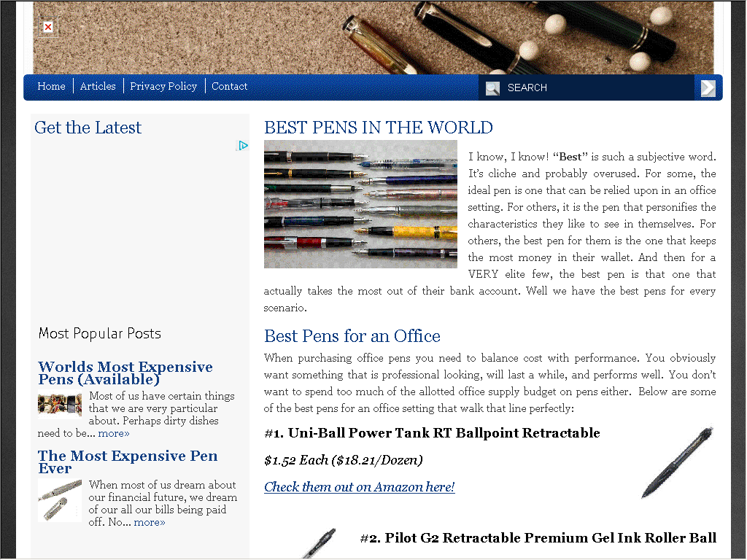Viewport: 747px width, 560px height.
Task: Click the broken image icon in header
Action: pos(48,27)
